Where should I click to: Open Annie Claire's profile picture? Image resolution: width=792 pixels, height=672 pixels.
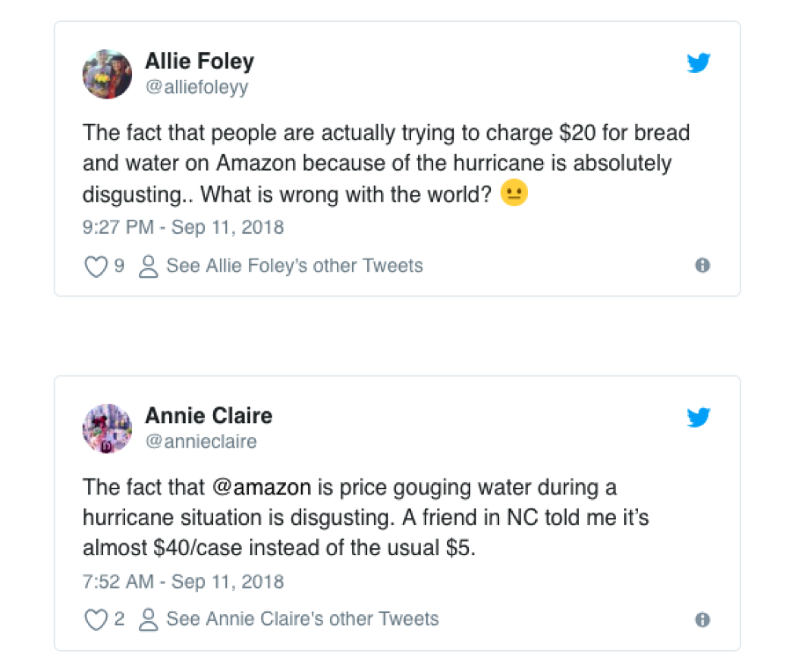coord(107,428)
